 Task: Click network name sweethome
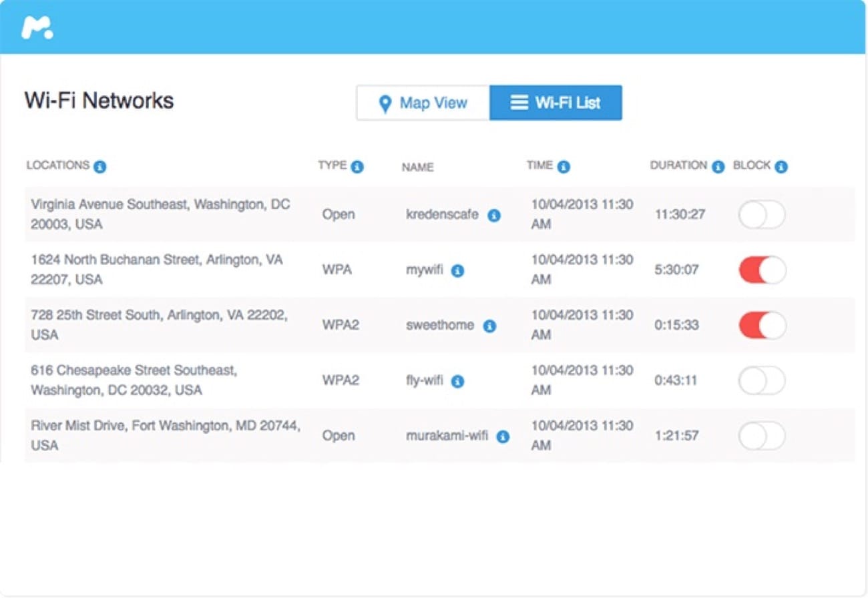440,326
